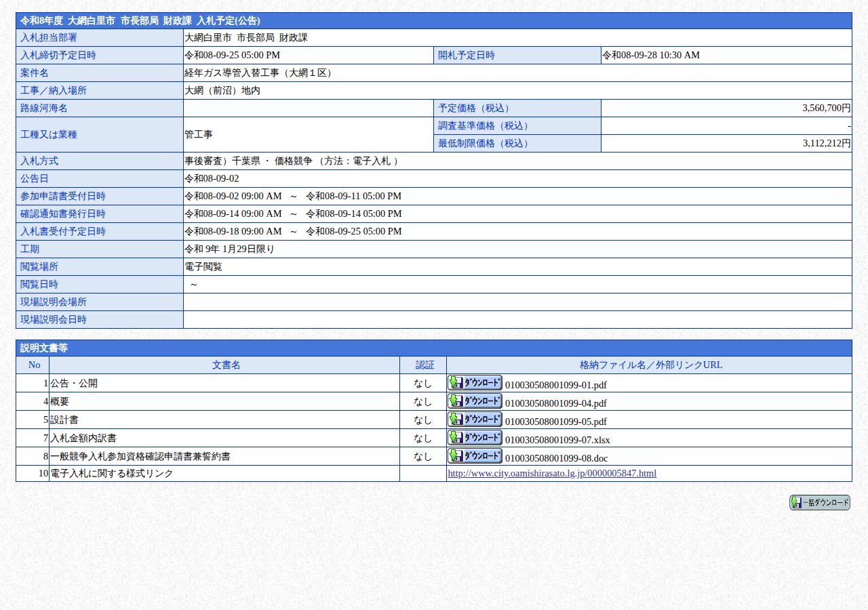This screenshot has height=610, width=868.
Task: Open the oamishirasato city 電子入札 form link
Action: pyautogui.click(x=552, y=473)
